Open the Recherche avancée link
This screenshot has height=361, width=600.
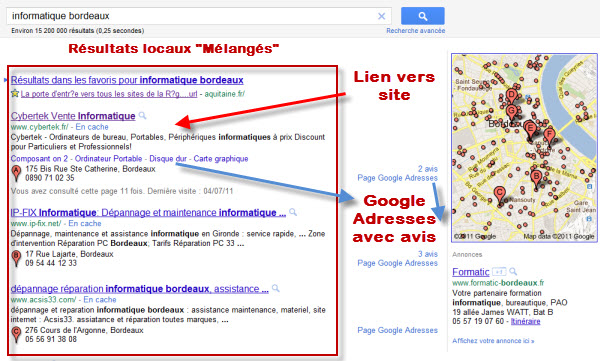(x=416, y=31)
